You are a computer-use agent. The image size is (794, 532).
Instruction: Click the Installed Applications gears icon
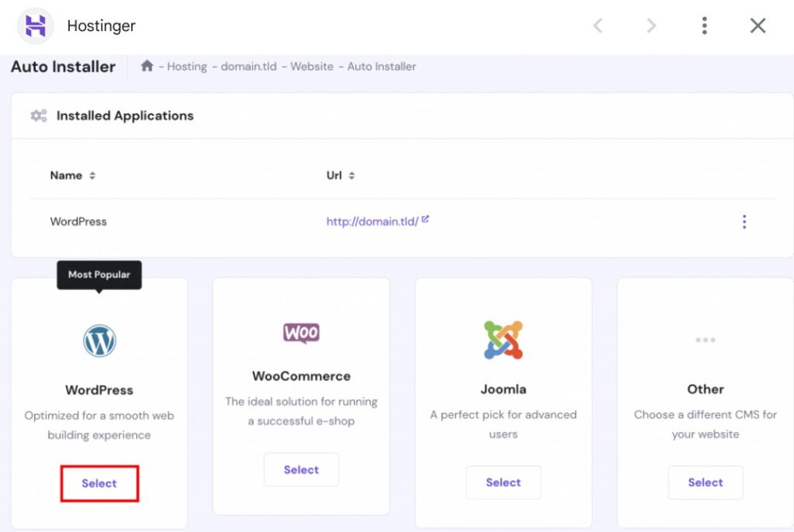(x=39, y=116)
